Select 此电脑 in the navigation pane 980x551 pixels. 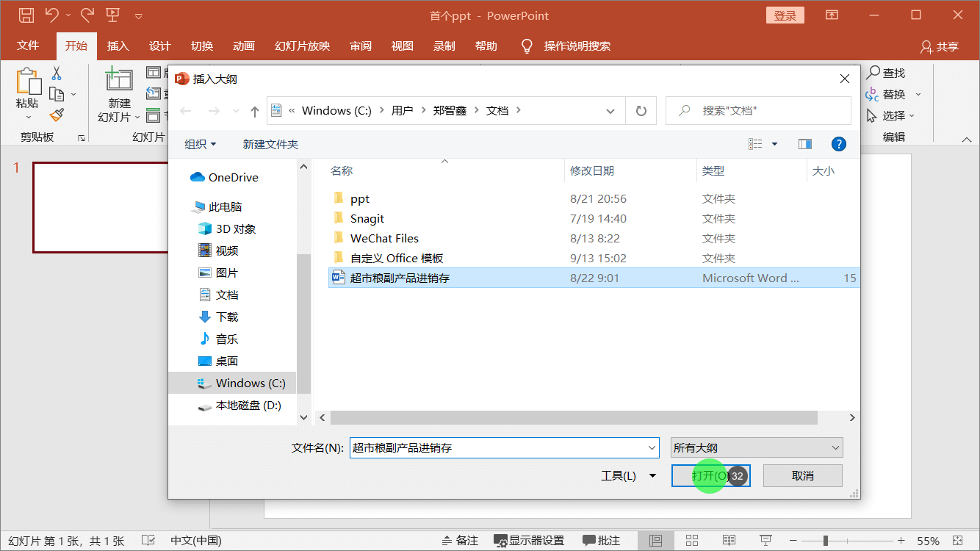click(x=217, y=207)
